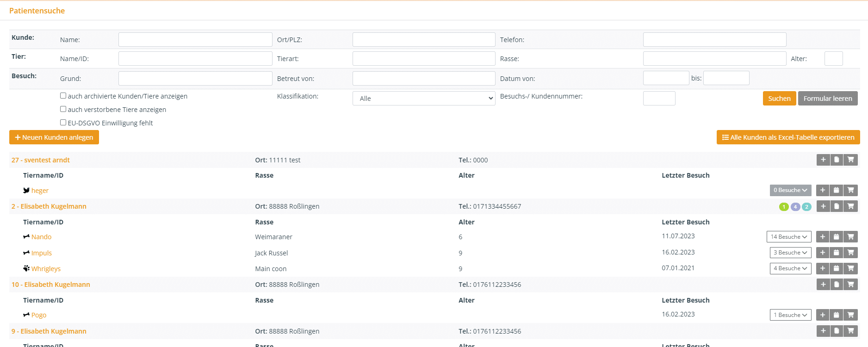Open cart icon for customer 2 Elisabeth Kugelmann

pos(850,206)
